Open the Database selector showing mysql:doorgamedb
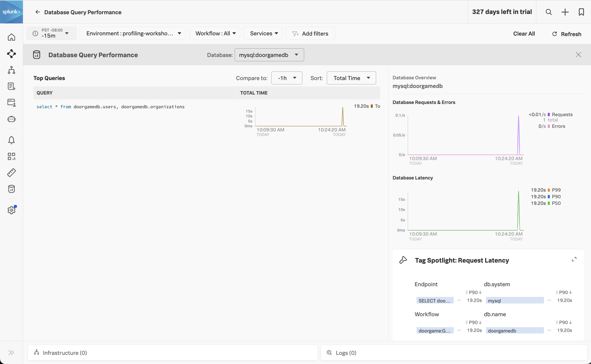This screenshot has width=591, height=364. (x=269, y=55)
